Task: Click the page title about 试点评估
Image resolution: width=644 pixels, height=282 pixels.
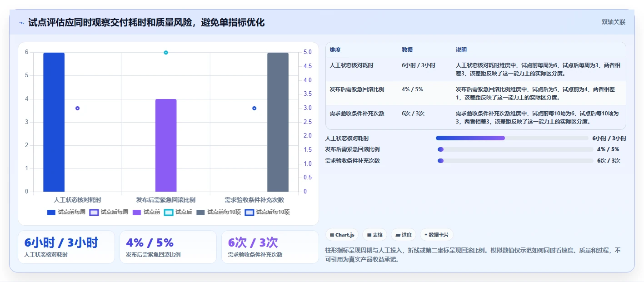Action: (x=146, y=22)
